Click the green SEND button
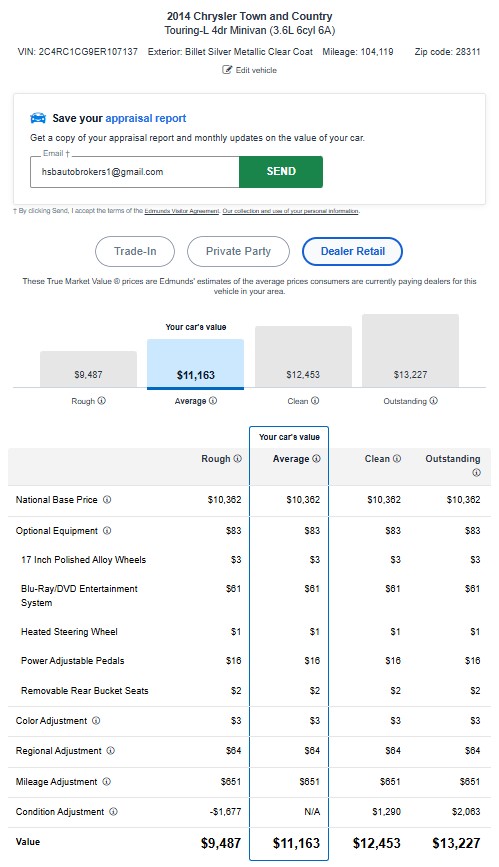This screenshot has height=867, width=499. click(281, 171)
